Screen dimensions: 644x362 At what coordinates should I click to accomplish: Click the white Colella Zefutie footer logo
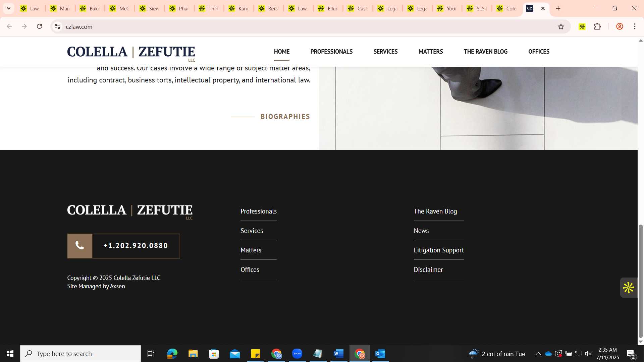coord(130,212)
